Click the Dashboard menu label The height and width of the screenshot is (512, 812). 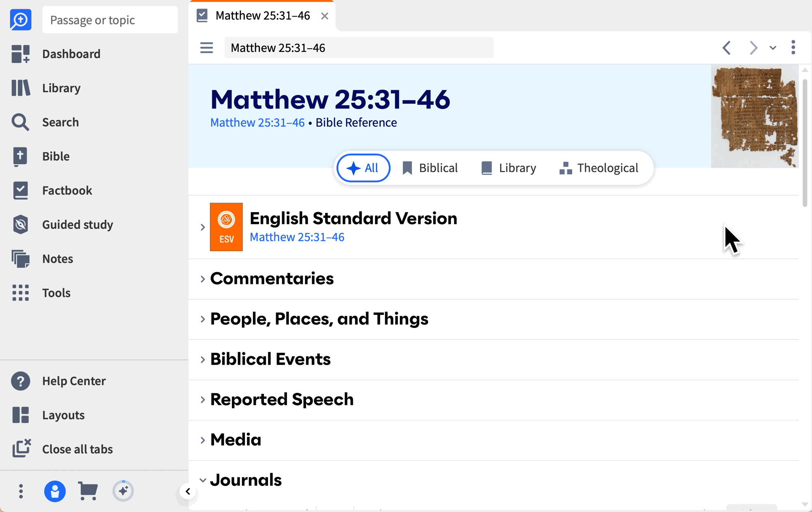(71, 54)
